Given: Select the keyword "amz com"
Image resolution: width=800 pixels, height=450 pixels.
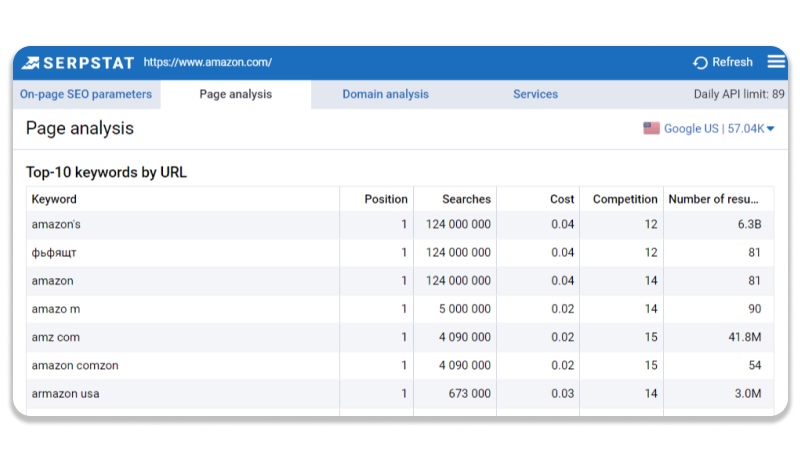Looking at the screenshot, I should pos(56,337).
